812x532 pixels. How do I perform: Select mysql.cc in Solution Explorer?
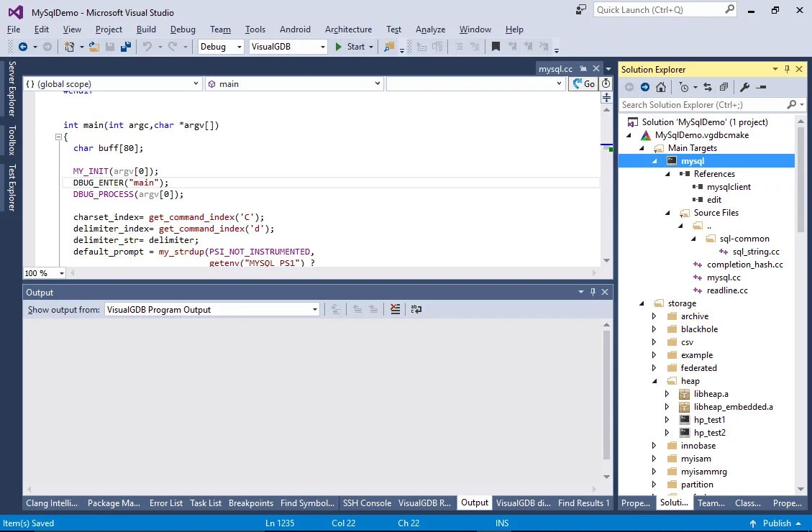pyautogui.click(x=724, y=278)
